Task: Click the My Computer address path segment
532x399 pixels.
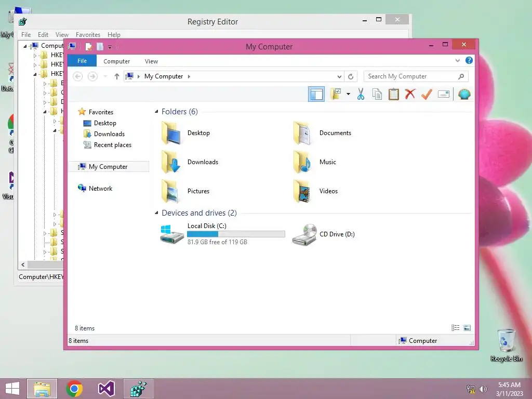Action: [x=164, y=76]
